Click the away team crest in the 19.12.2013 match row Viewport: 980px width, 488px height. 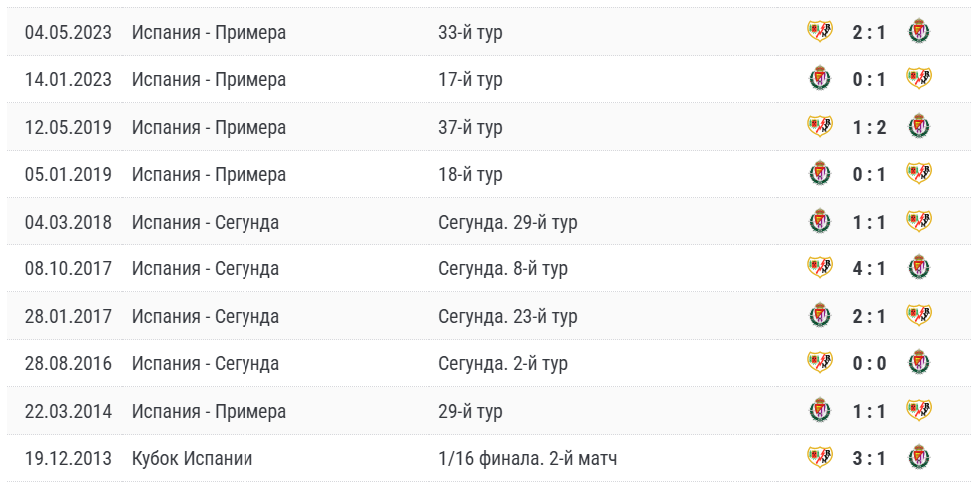pyautogui.click(x=918, y=458)
